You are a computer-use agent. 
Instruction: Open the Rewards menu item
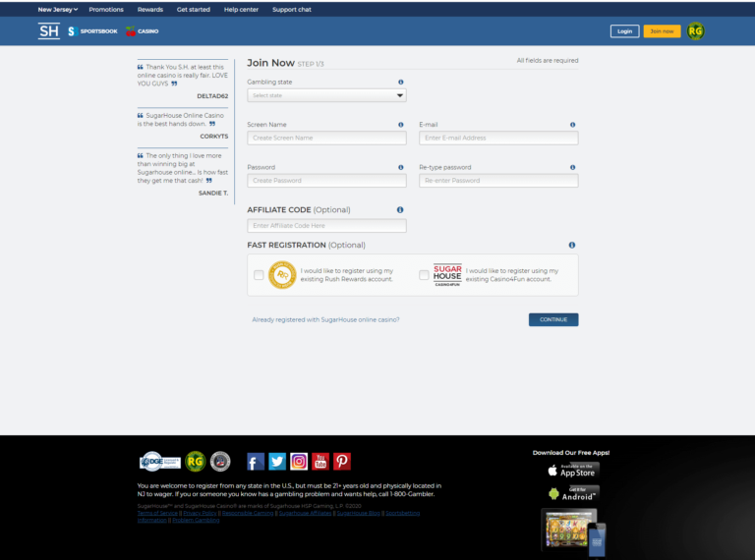point(150,9)
